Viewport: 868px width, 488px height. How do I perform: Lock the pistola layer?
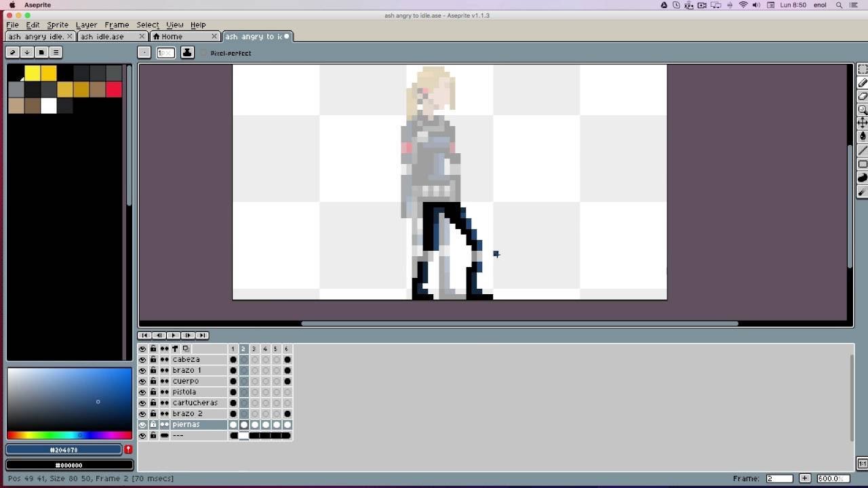(x=153, y=392)
